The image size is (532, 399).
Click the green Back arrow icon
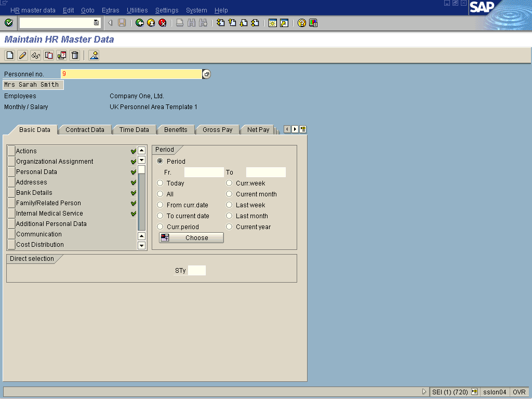pyautogui.click(x=139, y=23)
